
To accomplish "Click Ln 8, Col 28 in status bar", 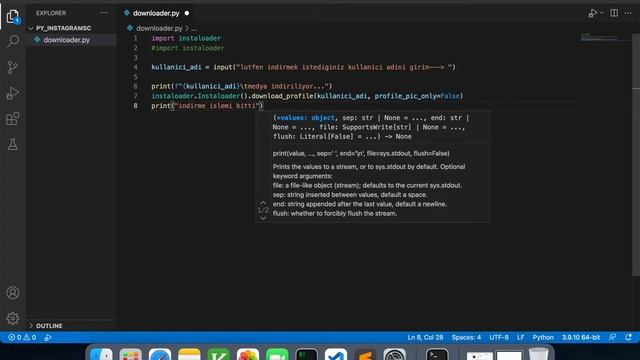I will click(425, 338).
